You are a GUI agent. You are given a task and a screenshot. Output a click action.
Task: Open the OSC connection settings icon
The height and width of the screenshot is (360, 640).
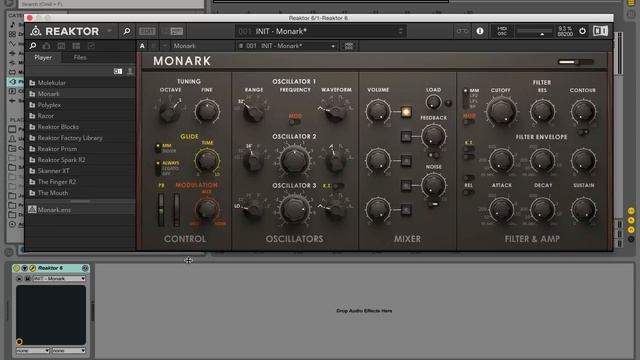coord(462,31)
